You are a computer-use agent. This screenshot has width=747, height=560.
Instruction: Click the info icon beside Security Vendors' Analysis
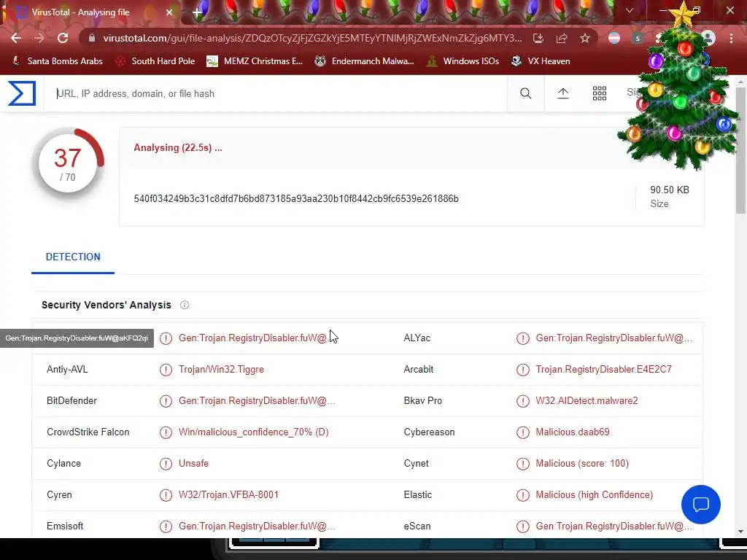click(185, 306)
